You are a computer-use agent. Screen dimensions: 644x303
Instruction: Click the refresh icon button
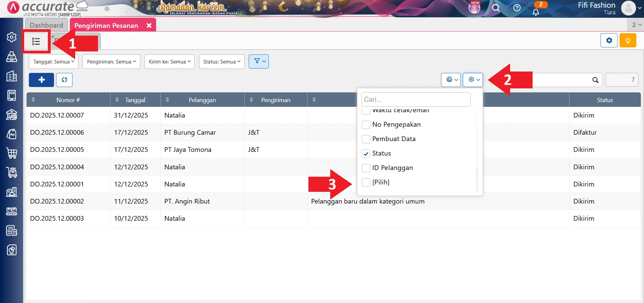(64, 80)
